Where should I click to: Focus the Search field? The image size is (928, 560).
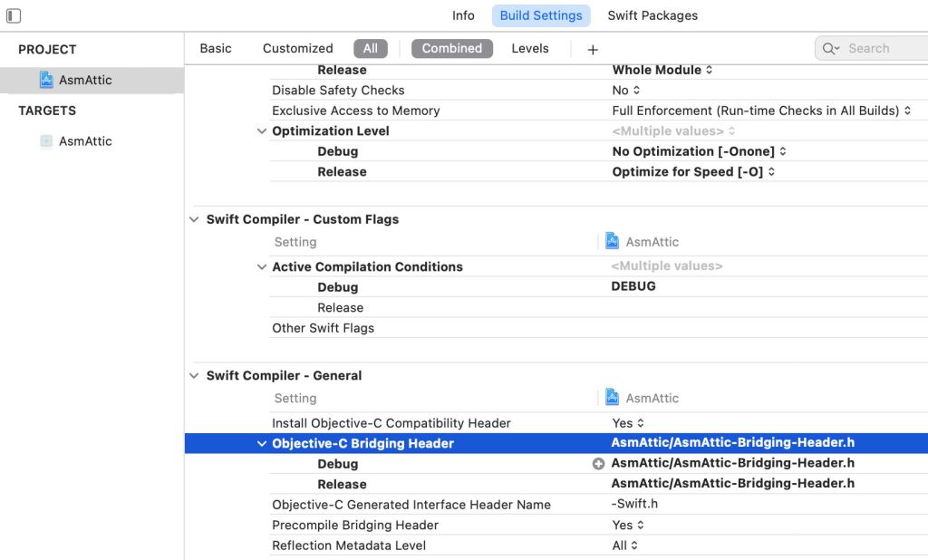tap(871, 49)
